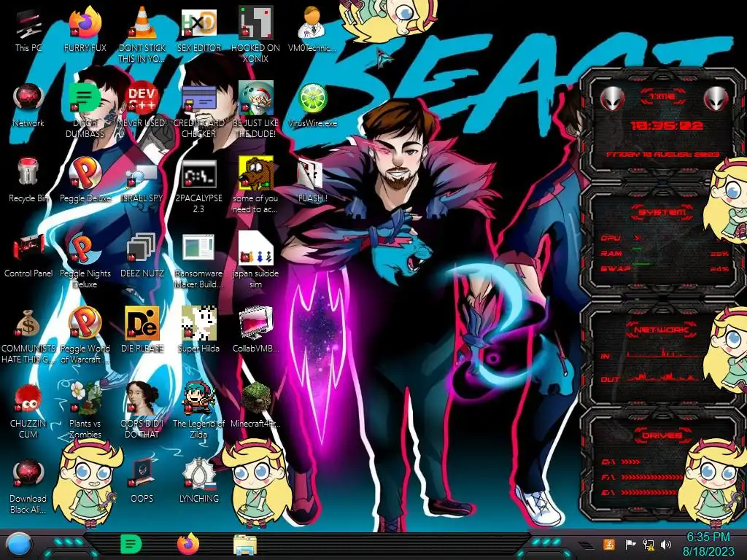Open the cartoon dog icon shortcut

coord(255,186)
